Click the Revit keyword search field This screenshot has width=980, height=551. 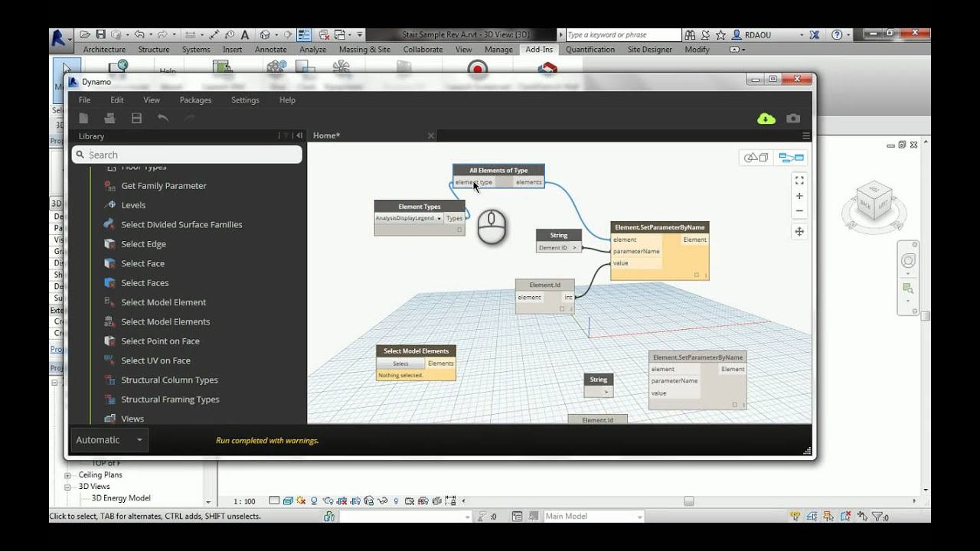click(x=623, y=35)
